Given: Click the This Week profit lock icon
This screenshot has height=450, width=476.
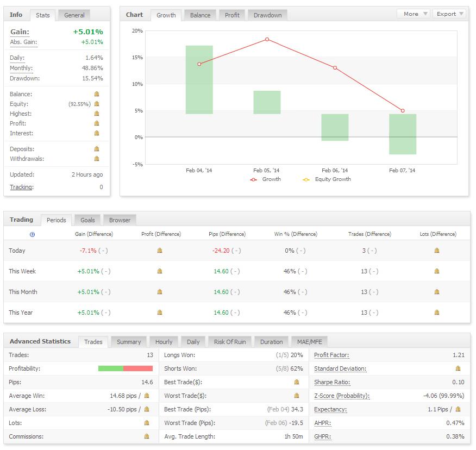Looking at the screenshot, I should 160,271.
